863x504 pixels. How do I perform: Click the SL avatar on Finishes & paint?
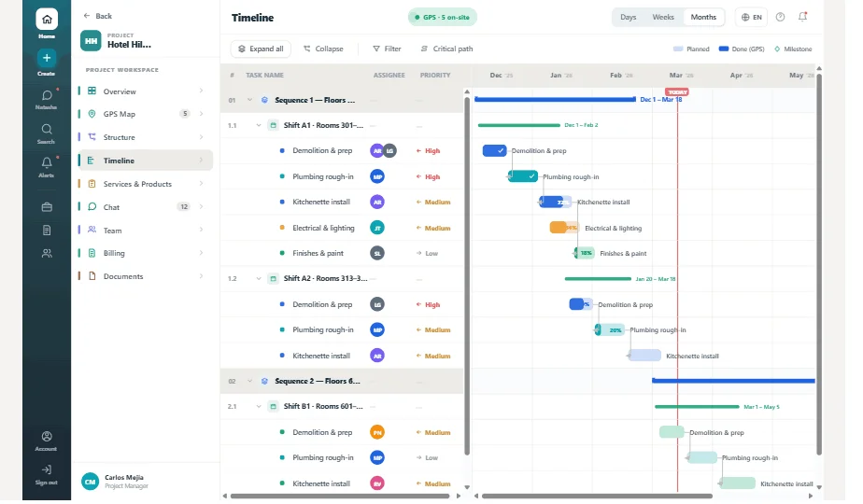(x=377, y=253)
